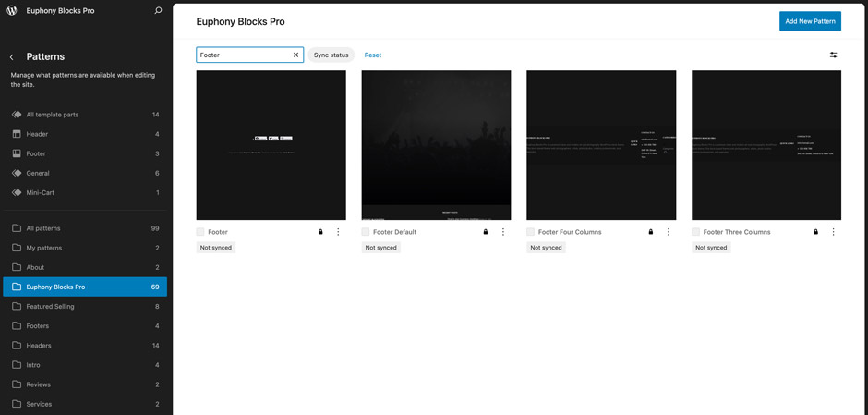The height and width of the screenshot is (415, 868).
Task: Clear the Footer search field text
Action: pos(295,55)
